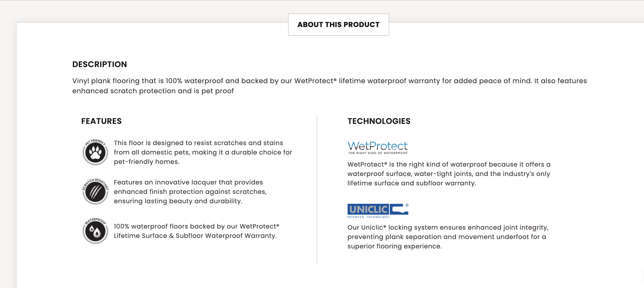The image size is (644, 288).
Task: Click the Pet Friendly paw icon
Action: [x=95, y=152]
